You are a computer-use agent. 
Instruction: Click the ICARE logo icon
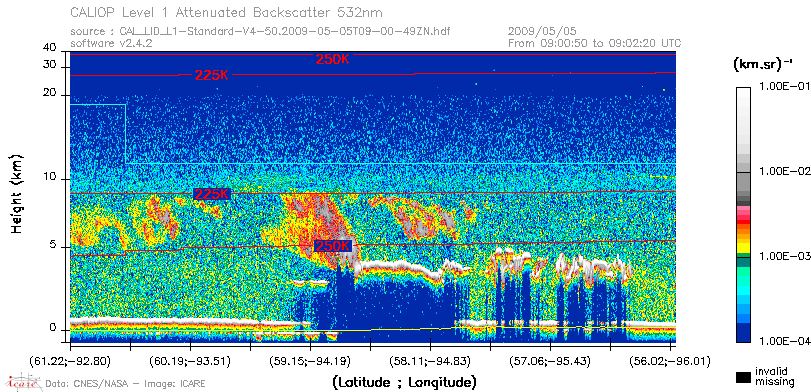point(23,382)
